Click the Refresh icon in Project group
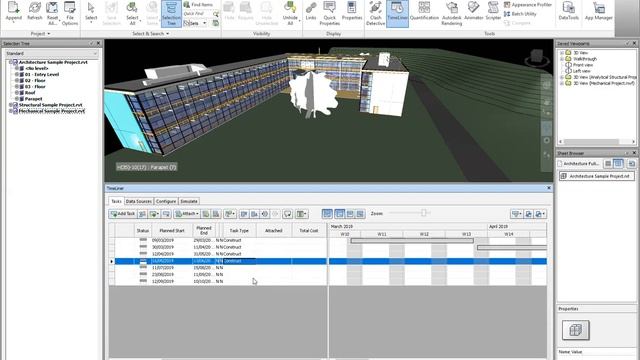Viewport: 640px width, 360px height. [35, 11]
